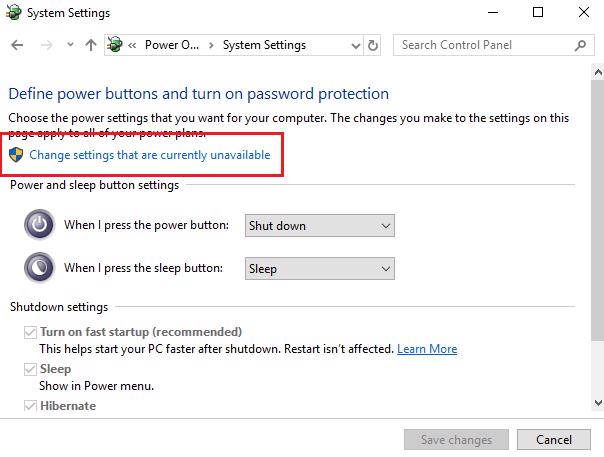Click the Back navigation arrow
Screen dimensions: 604x457
coord(17,45)
